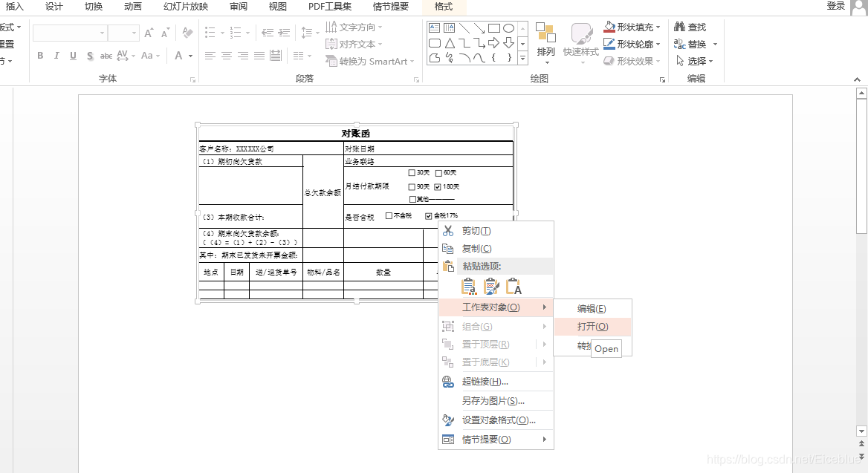Image resolution: width=868 pixels, height=473 pixels.
Task: Click the center alignment icon
Action: point(227,56)
